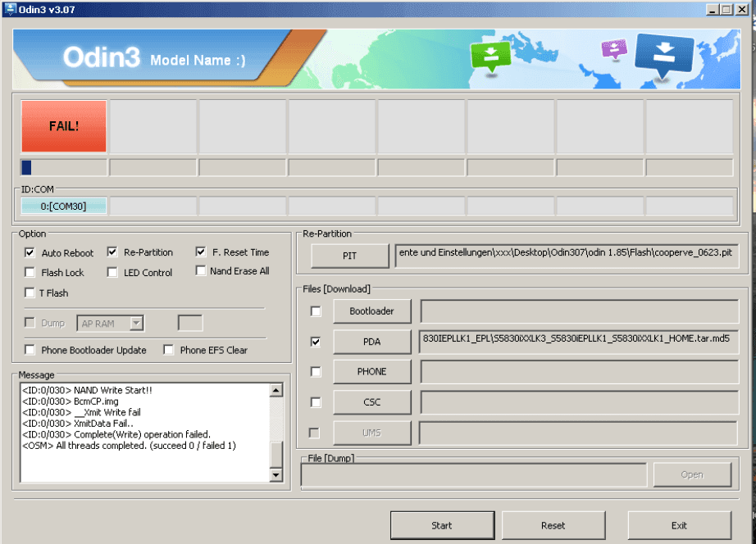Tick the CSC file checkbox
The width and height of the screenshot is (756, 544).
coord(316,402)
